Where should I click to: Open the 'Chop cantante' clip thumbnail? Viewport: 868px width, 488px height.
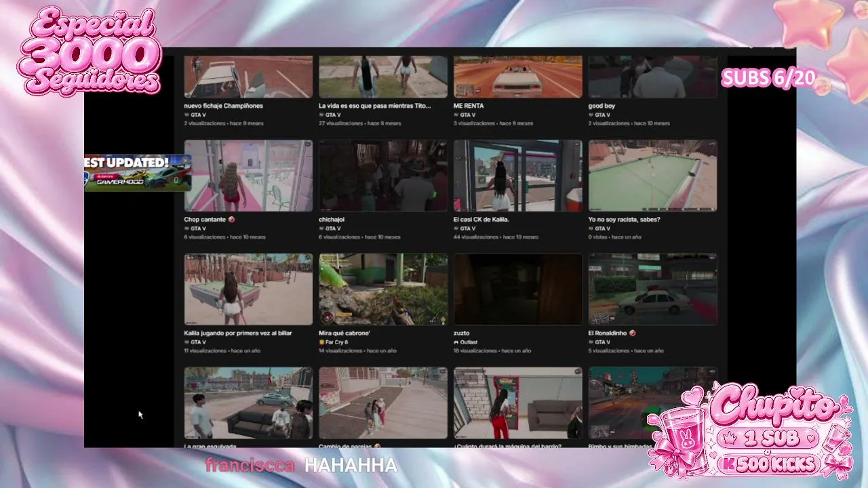(x=248, y=176)
